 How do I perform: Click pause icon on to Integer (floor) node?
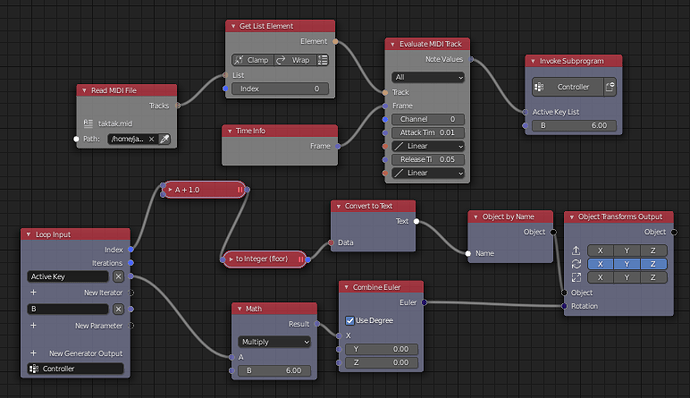301,259
